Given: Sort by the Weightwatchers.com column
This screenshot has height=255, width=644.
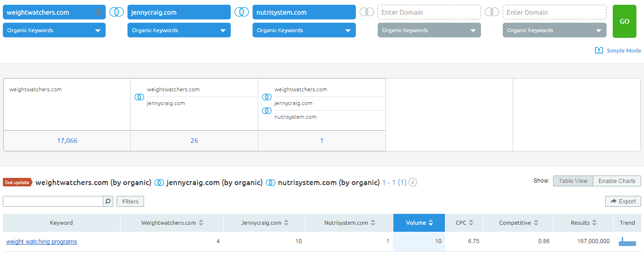Looking at the screenshot, I should (x=172, y=223).
